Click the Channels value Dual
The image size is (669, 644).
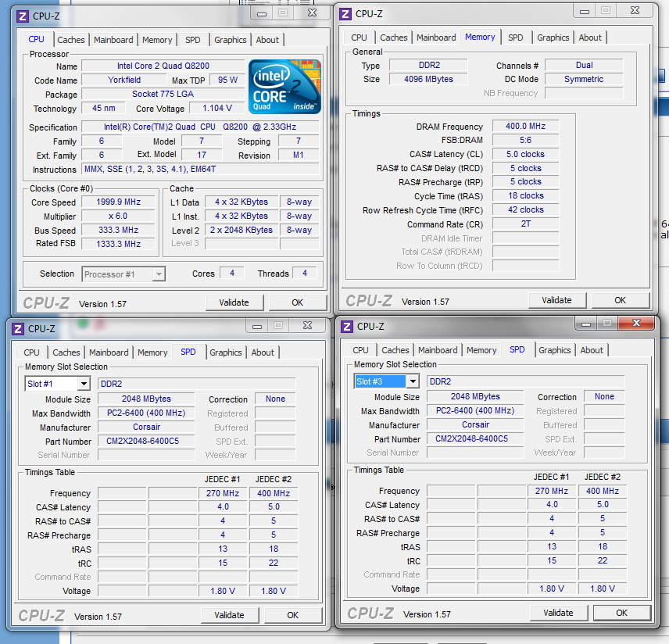pos(584,65)
